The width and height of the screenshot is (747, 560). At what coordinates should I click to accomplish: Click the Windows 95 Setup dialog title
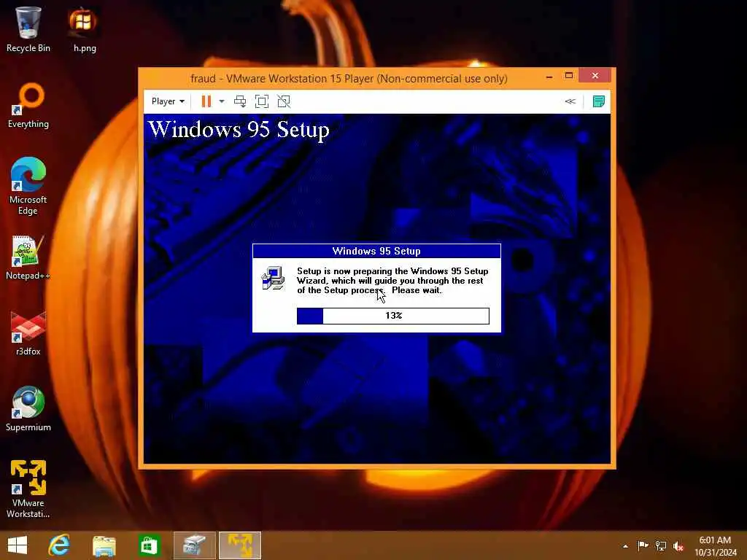(376, 251)
